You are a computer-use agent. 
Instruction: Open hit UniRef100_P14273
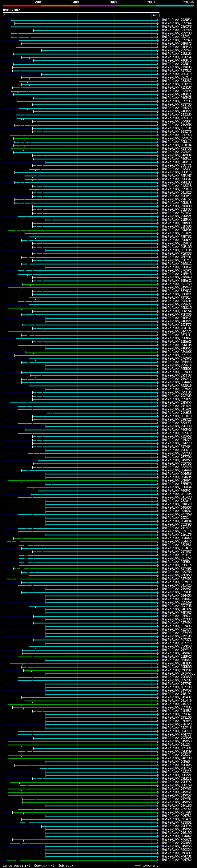pyautogui.click(x=176, y=108)
